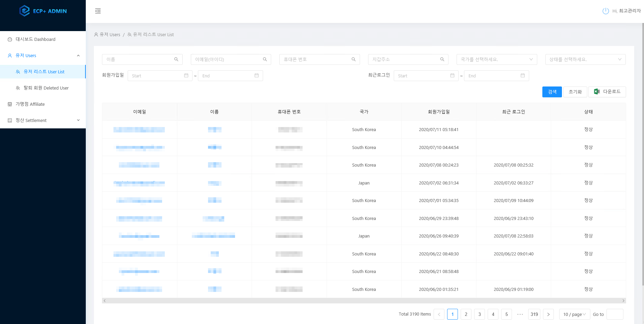Open country select dropdown
The image size is (644, 324).
point(496,59)
